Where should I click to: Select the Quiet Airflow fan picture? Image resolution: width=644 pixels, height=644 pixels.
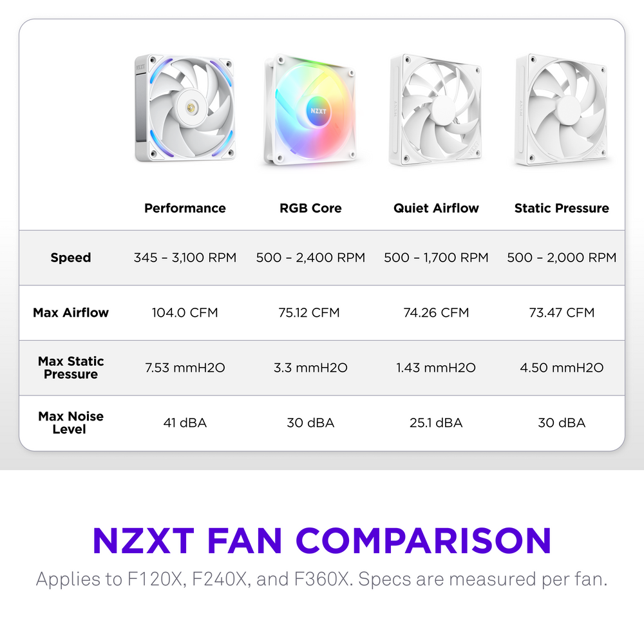pos(436,109)
